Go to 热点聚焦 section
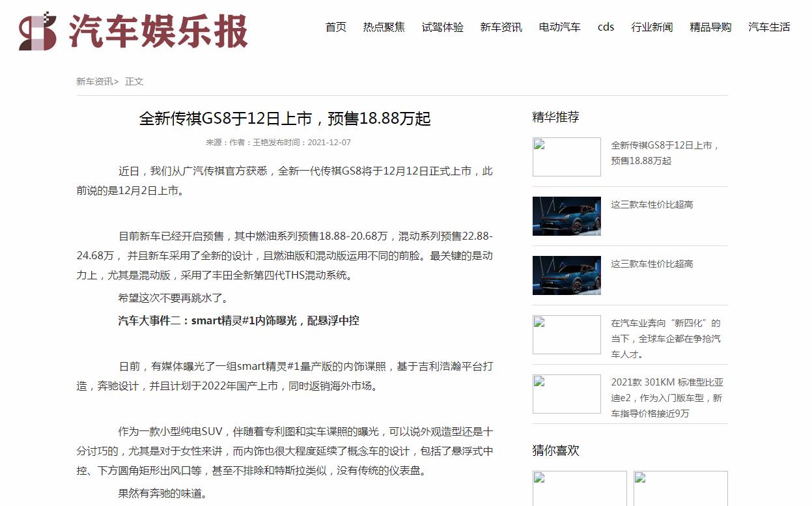 click(x=384, y=27)
